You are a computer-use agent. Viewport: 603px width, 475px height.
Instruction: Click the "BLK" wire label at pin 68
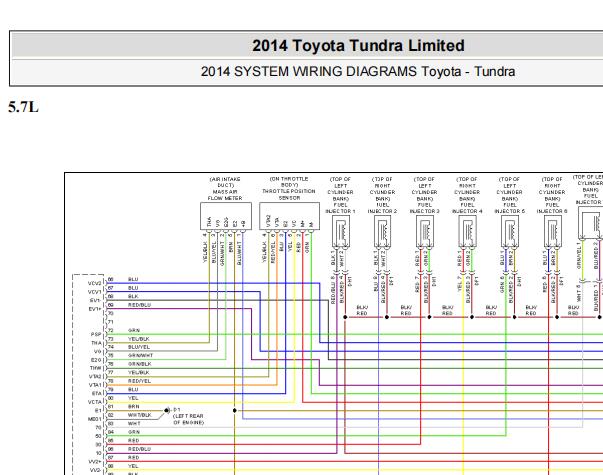(133, 297)
